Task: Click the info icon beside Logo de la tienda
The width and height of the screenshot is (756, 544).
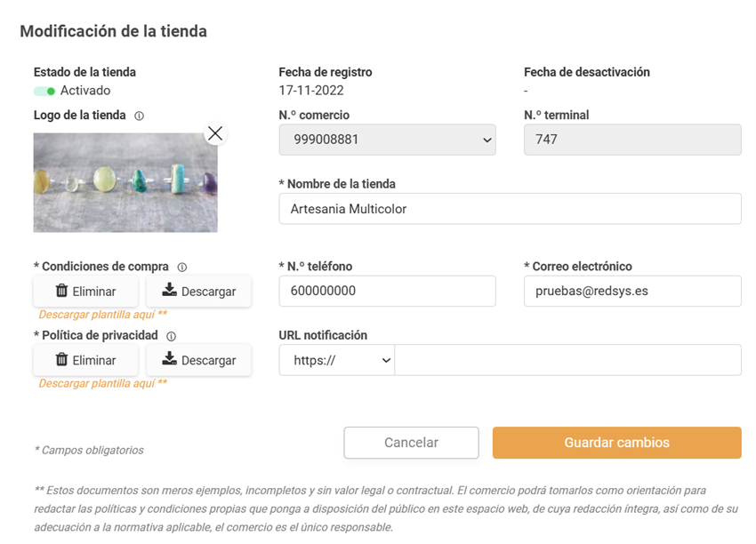Action: [x=140, y=116]
